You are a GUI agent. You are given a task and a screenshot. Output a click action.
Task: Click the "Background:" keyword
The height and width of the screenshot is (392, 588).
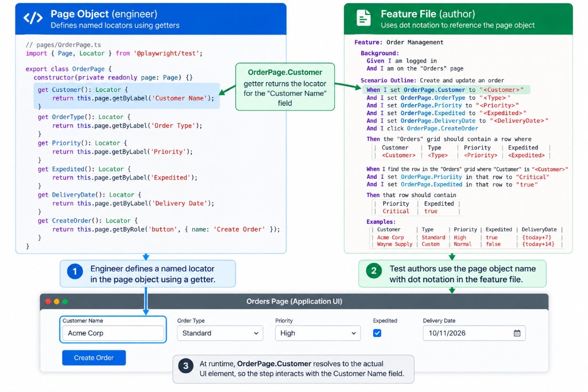pos(380,53)
